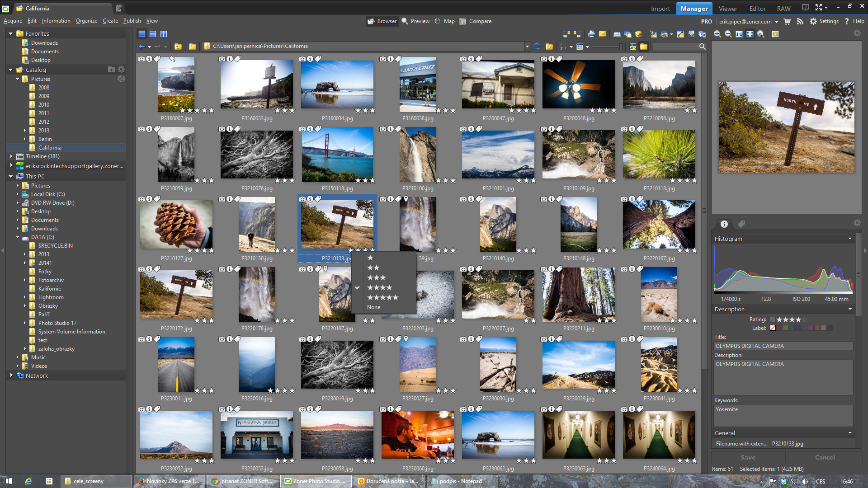The width and height of the screenshot is (868, 488).
Task: Click the send by email envelope icon
Action: tap(603, 34)
